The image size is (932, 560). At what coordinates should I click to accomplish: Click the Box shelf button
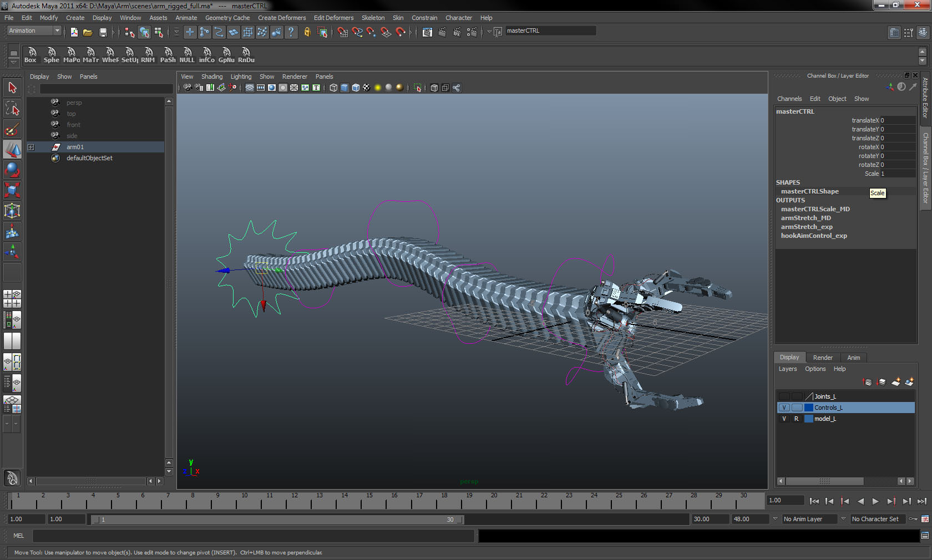point(31,55)
